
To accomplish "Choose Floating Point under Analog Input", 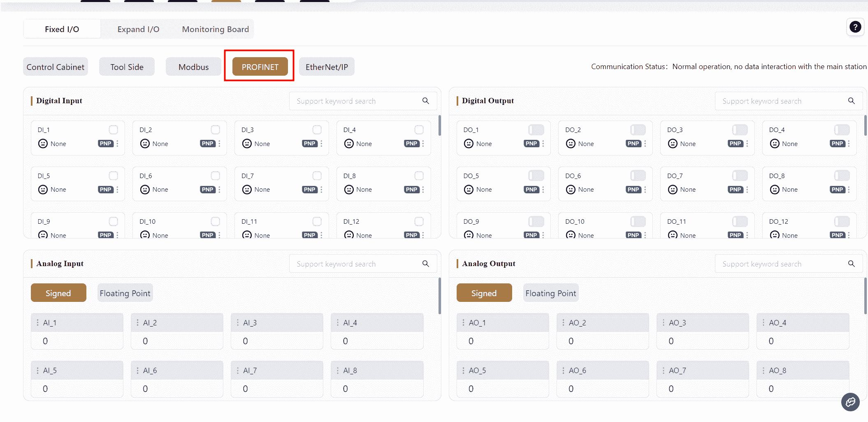I will [x=125, y=293].
